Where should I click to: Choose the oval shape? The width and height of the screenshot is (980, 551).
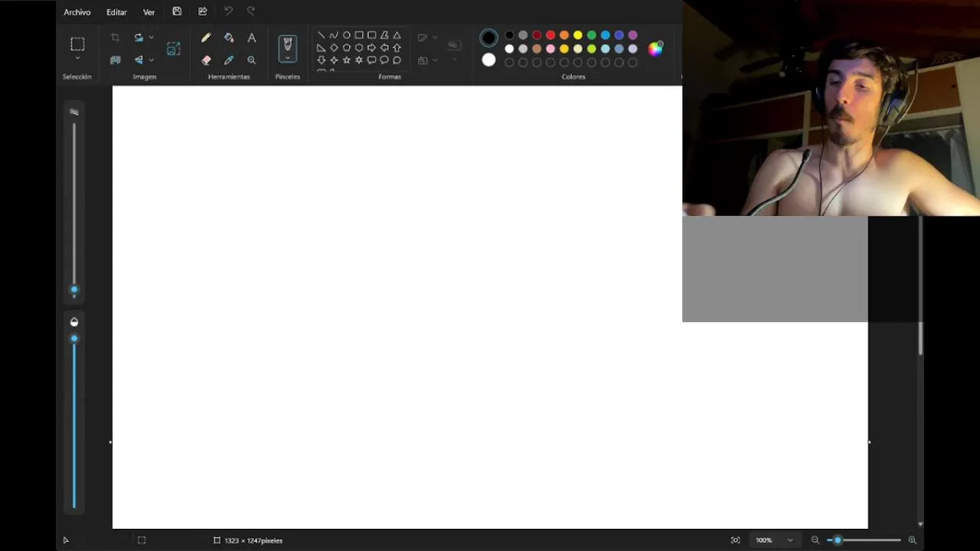[346, 35]
